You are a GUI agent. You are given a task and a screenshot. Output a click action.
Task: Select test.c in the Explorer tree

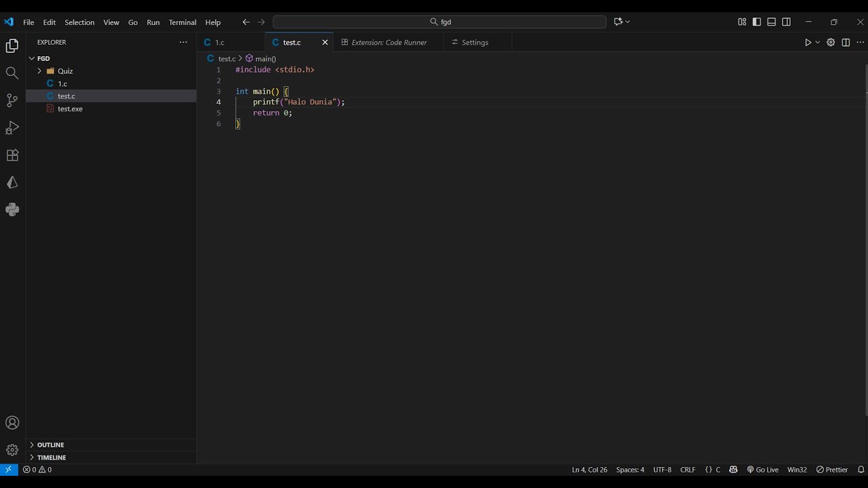coord(111,96)
